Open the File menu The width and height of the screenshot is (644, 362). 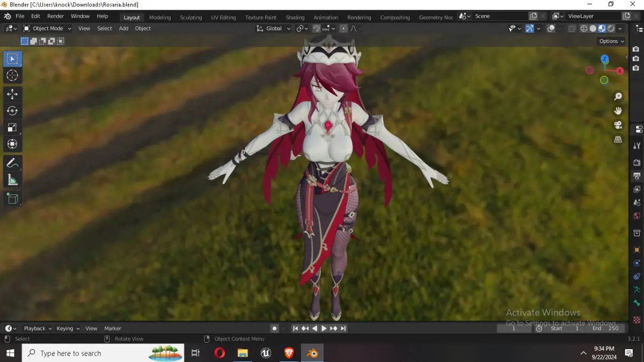20,17
